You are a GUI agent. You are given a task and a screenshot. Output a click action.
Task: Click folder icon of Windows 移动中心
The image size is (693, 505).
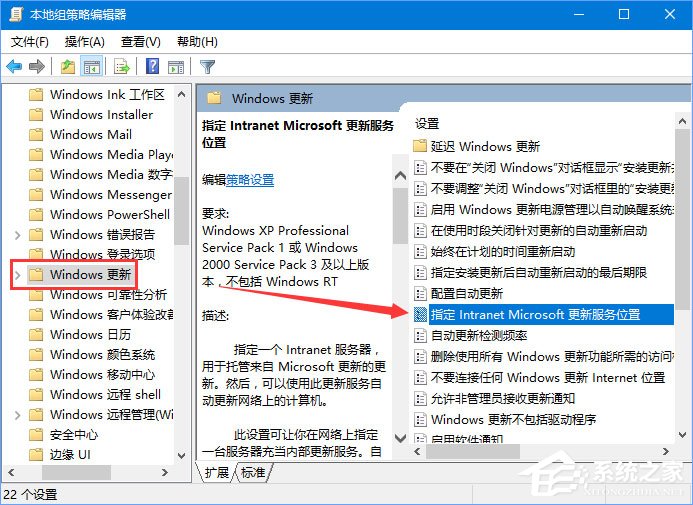click(x=36, y=375)
